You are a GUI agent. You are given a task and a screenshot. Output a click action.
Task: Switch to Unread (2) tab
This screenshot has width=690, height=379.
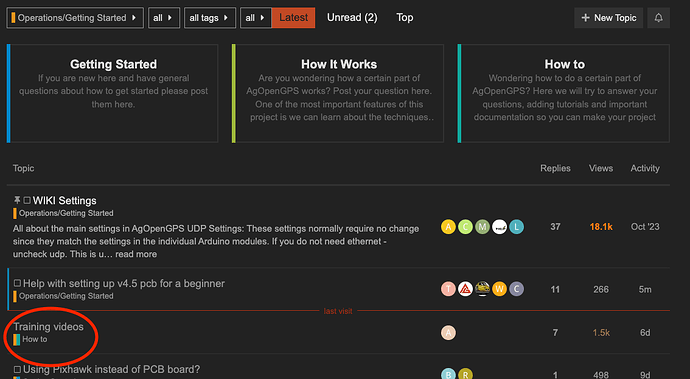[x=352, y=18]
